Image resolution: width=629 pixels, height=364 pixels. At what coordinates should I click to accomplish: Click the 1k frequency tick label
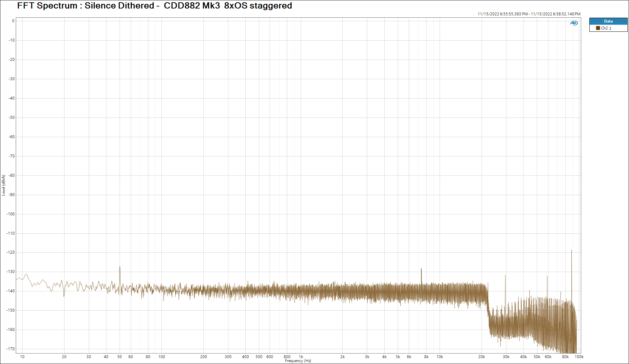[x=301, y=357]
